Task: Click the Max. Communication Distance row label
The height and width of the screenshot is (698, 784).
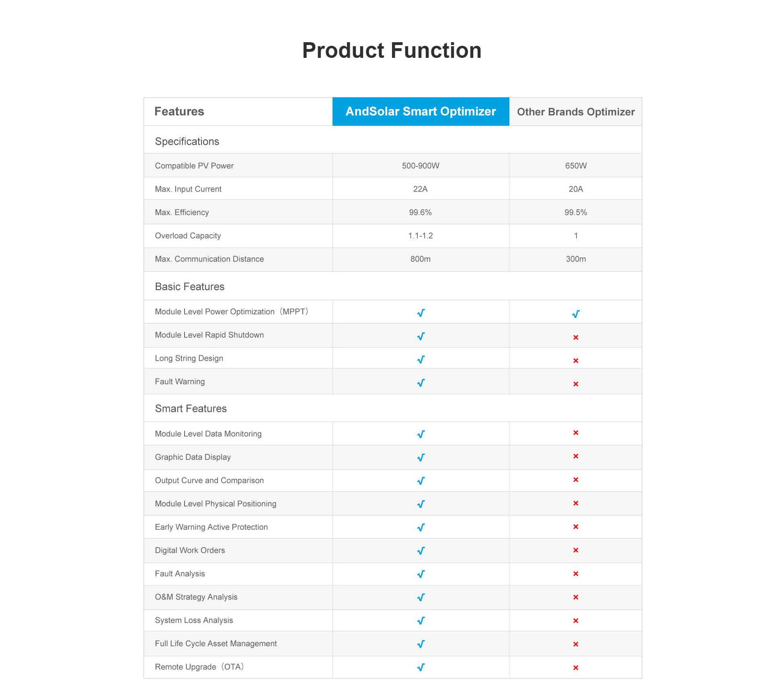Action: tap(209, 259)
